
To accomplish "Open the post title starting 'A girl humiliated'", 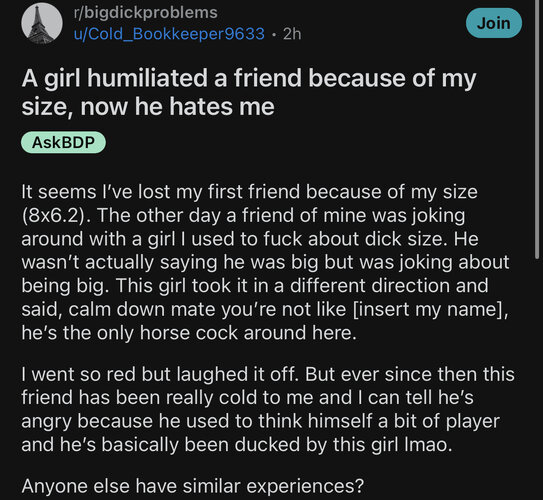I will click(249, 92).
